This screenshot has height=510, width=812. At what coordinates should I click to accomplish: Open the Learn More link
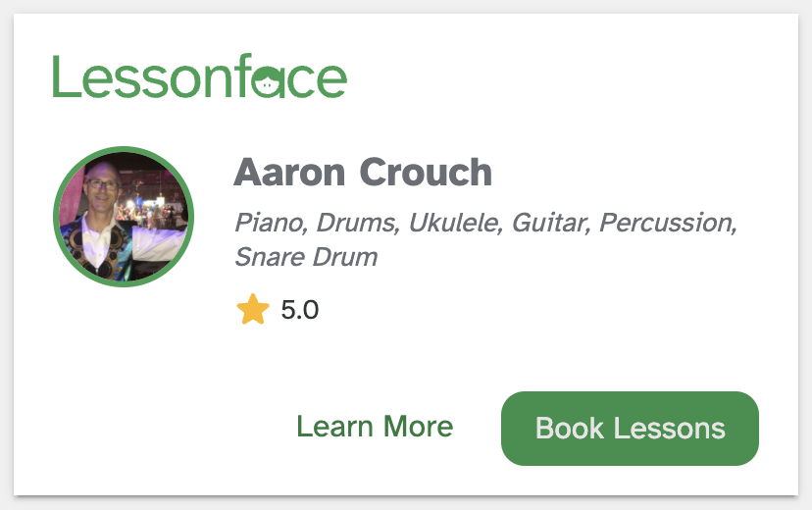375,427
